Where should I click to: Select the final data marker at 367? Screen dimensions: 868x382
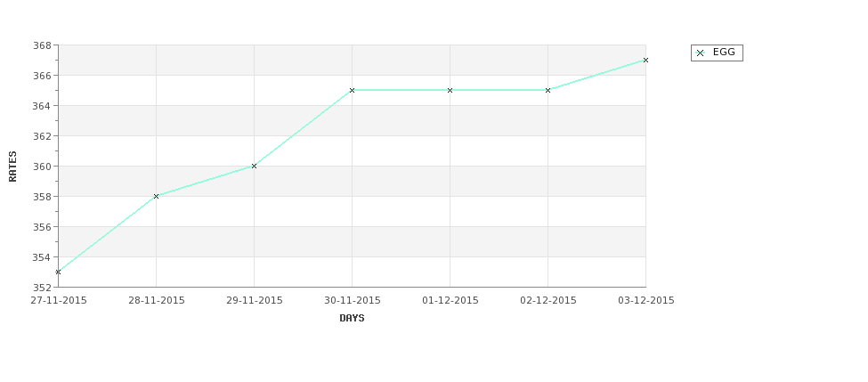click(x=645, y=60)
